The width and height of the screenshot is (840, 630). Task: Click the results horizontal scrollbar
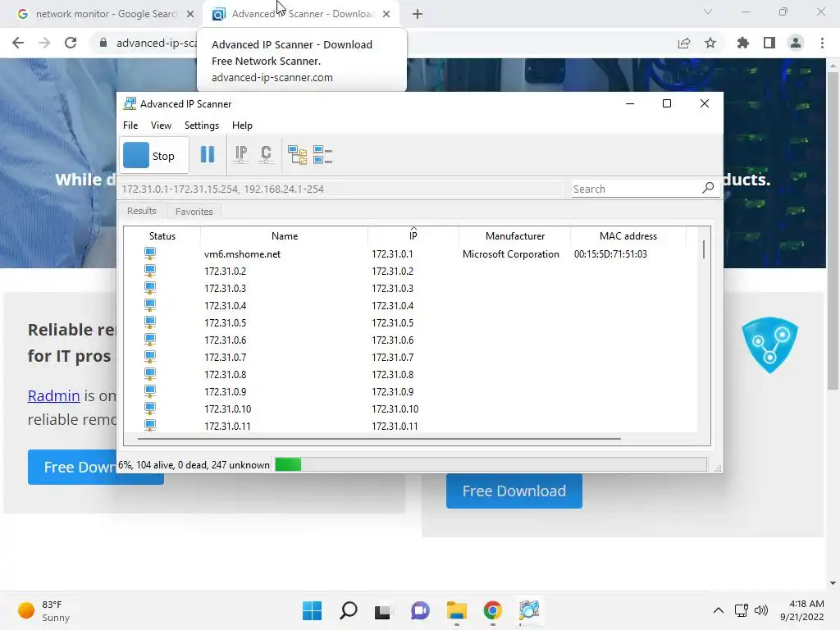click(x=379, y=439)
